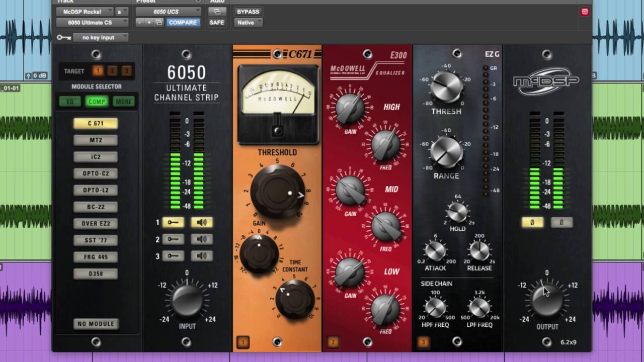Toggle the automation SAFE button
Image resolution: width=644 pixels, height=362 pixels.
pyautogui.click(x=217, y=23)
